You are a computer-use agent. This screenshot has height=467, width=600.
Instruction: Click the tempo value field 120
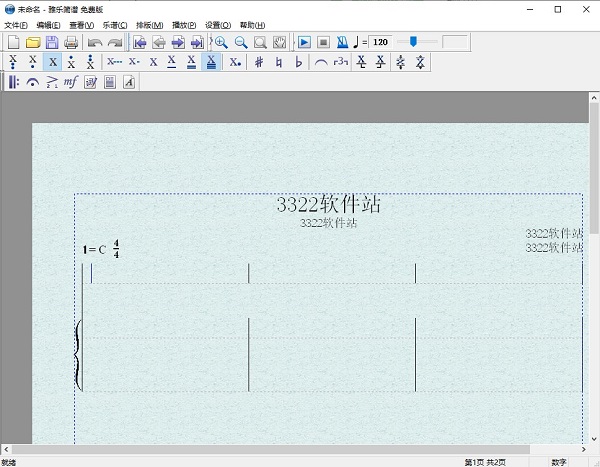381,42
